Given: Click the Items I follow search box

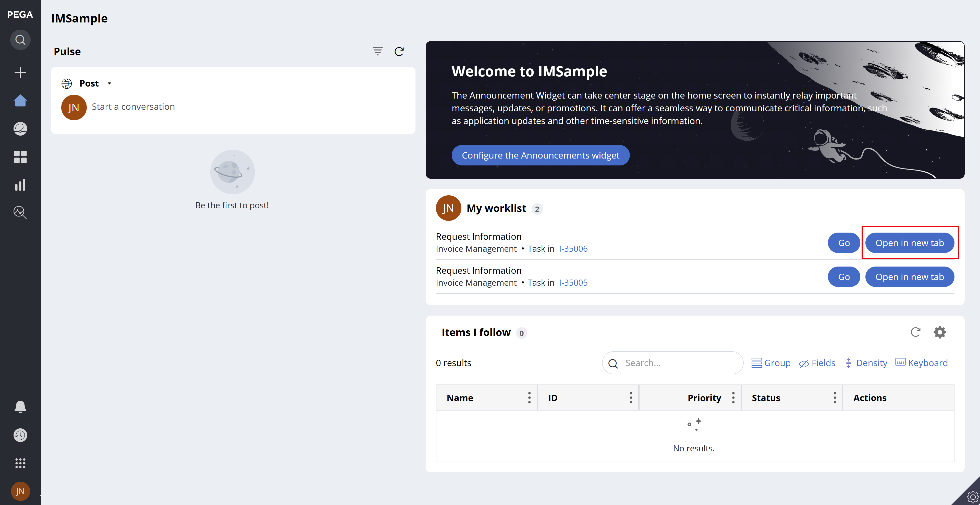Looking at the screenshot, I should point(672,363).
